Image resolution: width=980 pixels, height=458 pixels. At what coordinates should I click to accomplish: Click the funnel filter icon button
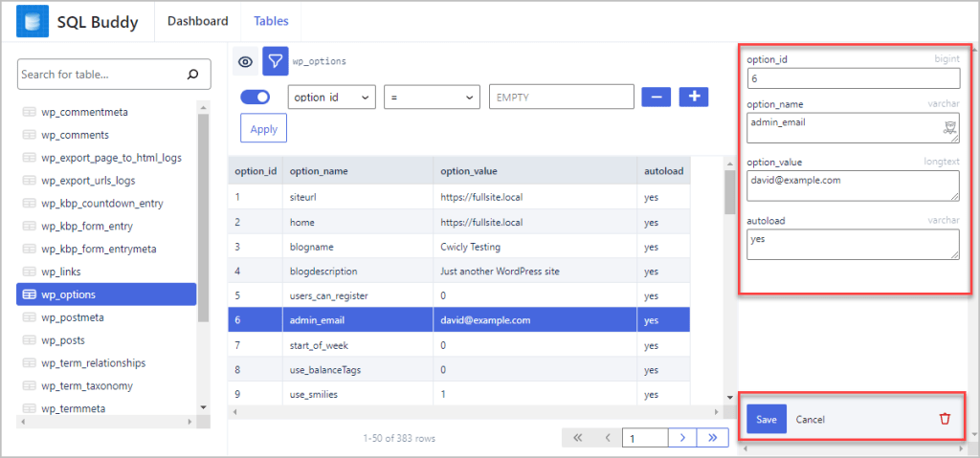(275, 61)
